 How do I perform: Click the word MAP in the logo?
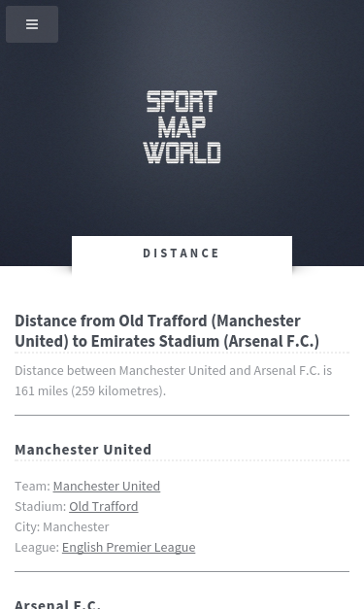coord(182,127)
